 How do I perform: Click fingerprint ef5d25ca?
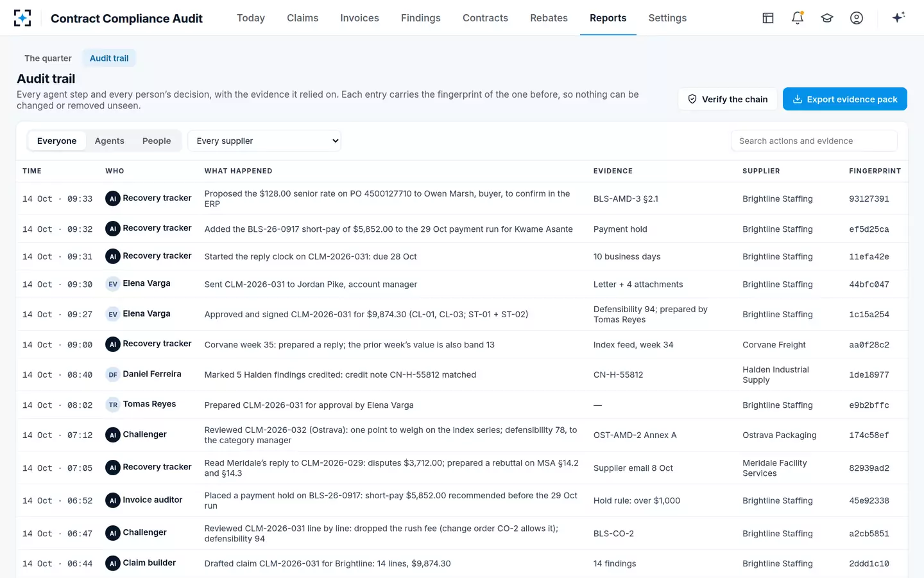pos(869,229)
